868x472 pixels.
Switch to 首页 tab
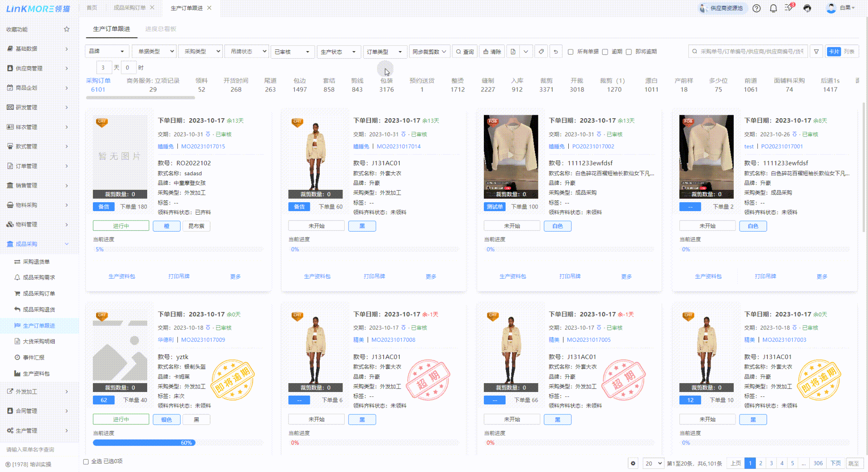pos(92,8)
